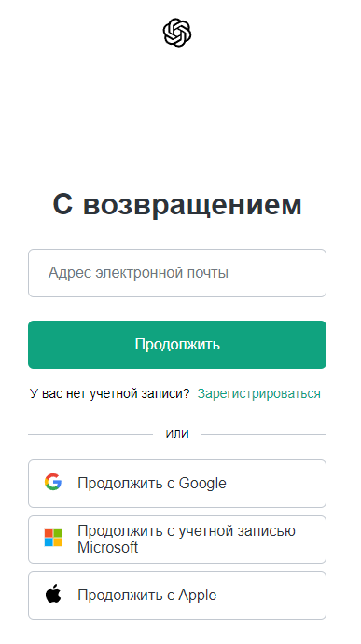The image size is (361, 644).
Task: Click the У вас нет учетной записи text
Action: click(109, 393)
